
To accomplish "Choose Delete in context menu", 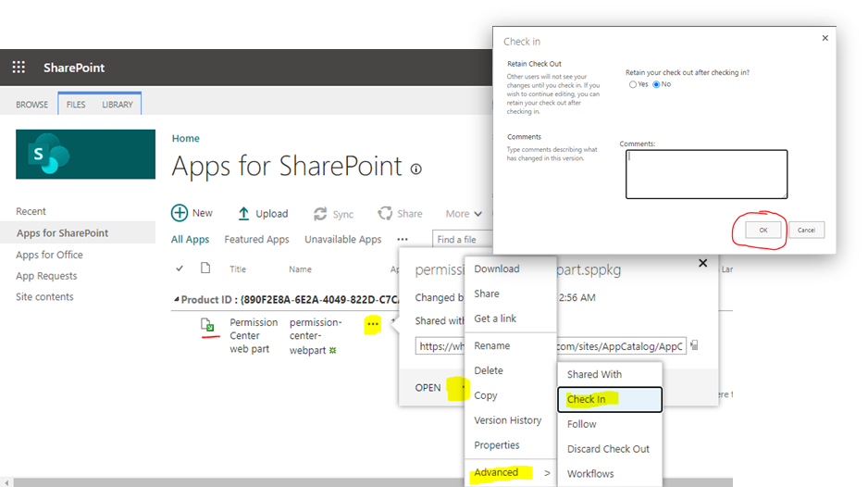I will point(489,370).
